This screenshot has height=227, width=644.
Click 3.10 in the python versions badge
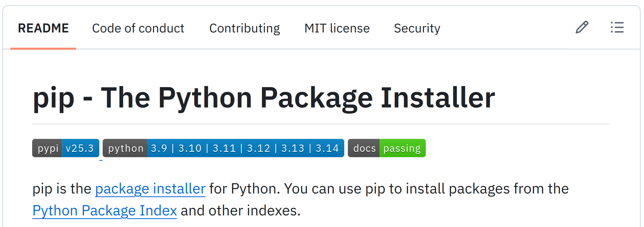click(x=190, y=148)
